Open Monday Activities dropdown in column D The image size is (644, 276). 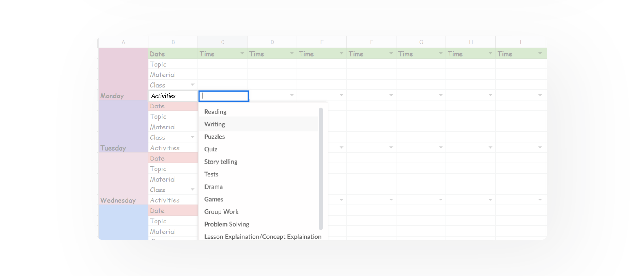pos(292,95)
